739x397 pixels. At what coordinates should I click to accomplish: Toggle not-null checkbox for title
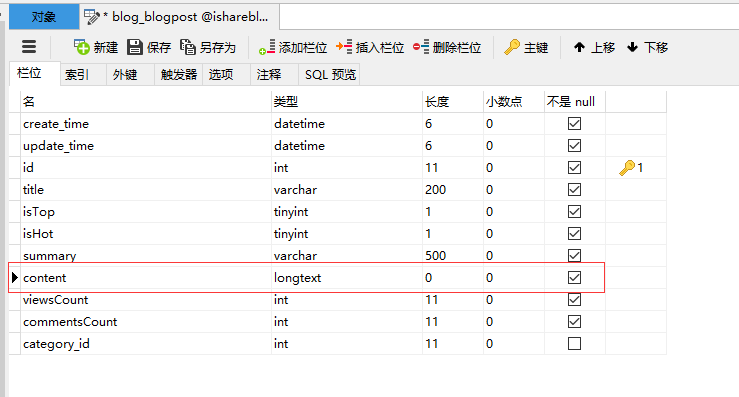[x=574, y=190]
